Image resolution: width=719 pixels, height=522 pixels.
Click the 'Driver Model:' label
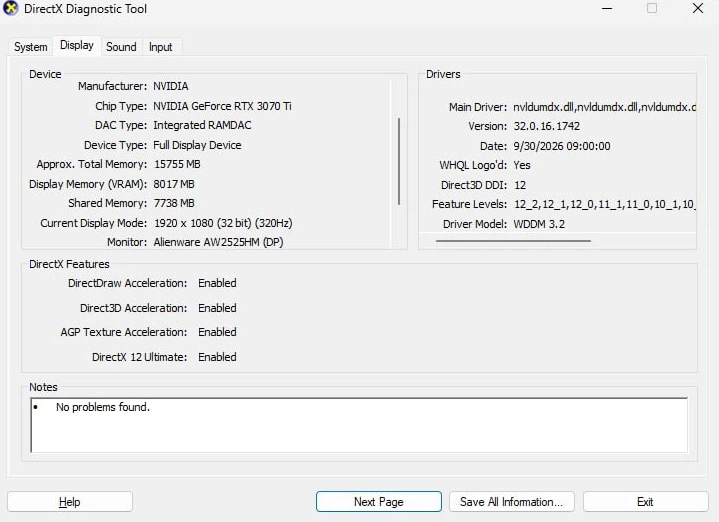point(475,224)
